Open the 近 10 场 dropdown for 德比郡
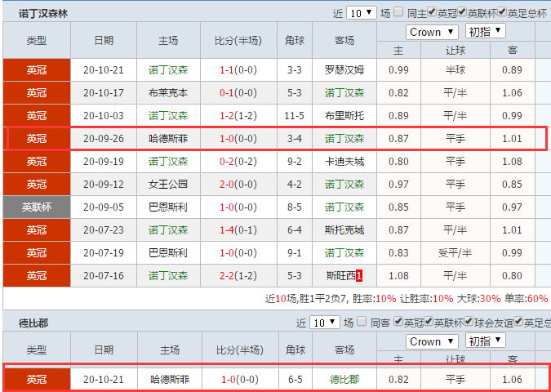 325,323
